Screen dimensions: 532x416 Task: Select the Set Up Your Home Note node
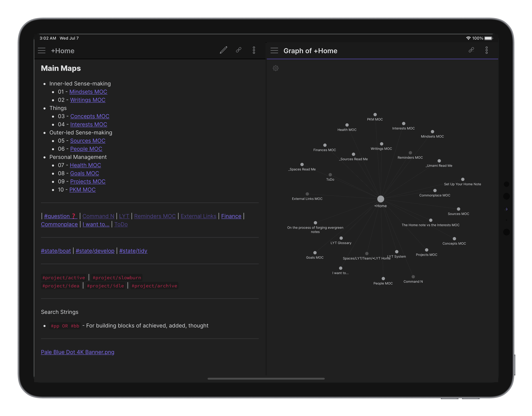(463, 179)
